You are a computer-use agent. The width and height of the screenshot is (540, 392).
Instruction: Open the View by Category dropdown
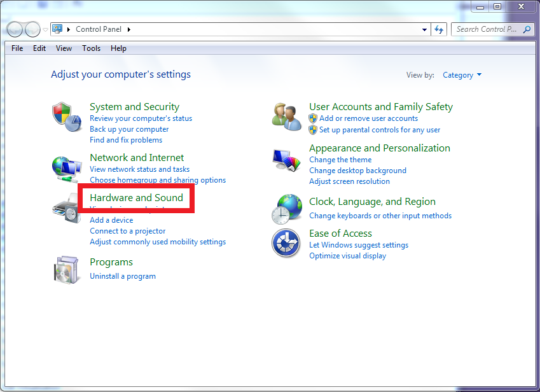tap(462, 75)
